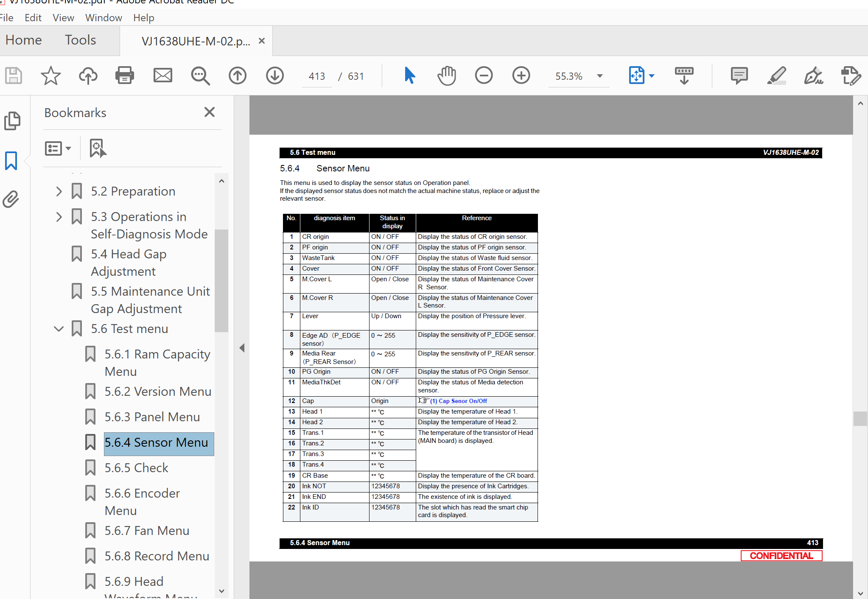The width and height of the screenshot is (868, 599).
Task: Open fit page options dropdown arrow
Action: [652, 76]
